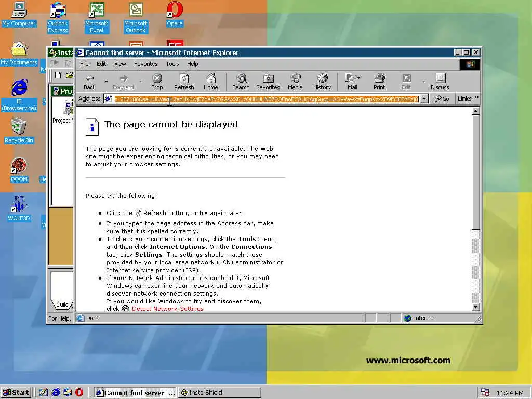The height and width of the screenshot is (399, 532).
Task: Open the Favorites menu
Action: [145, 64]
